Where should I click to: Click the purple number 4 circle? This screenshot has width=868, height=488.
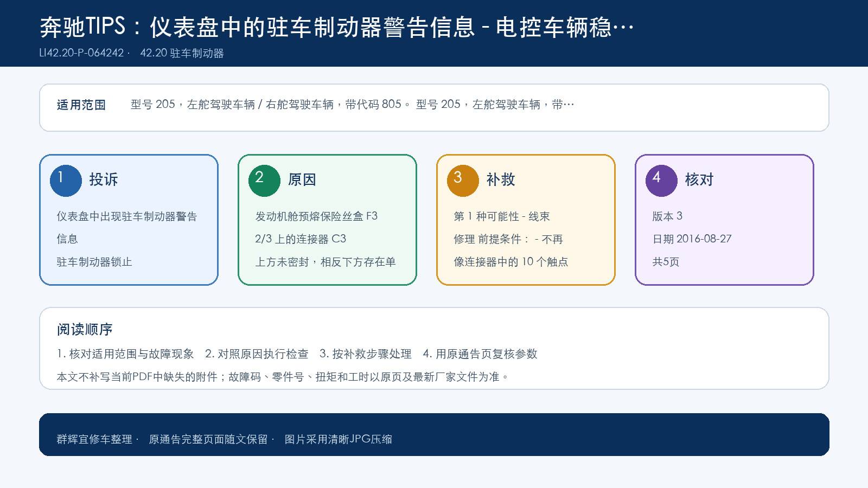(x=661, y=181)
